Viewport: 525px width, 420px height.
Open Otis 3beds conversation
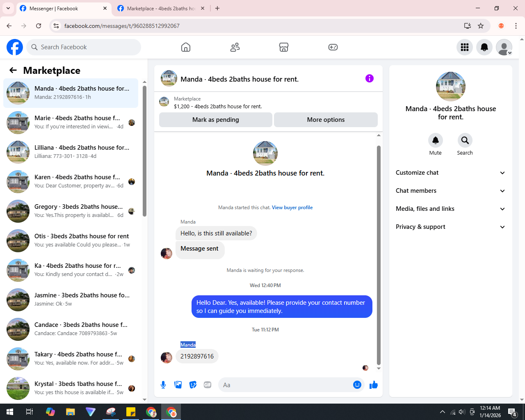click(71, 241)
